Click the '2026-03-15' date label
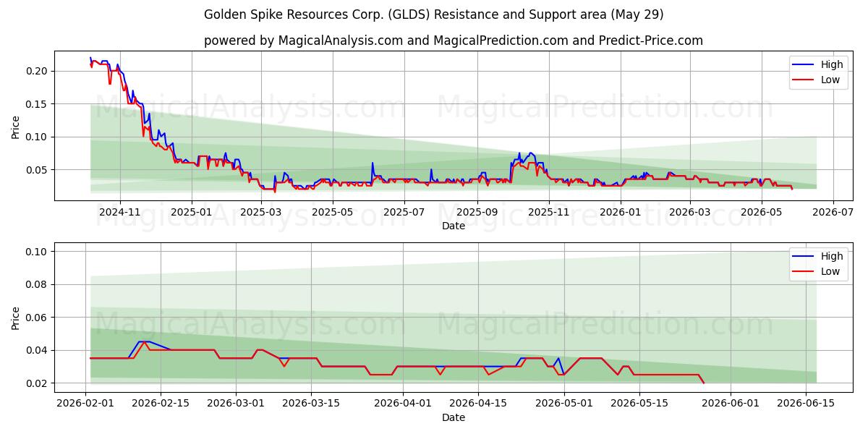The width and height of the screenshot is (868, 434). click(x=312, y=404)
